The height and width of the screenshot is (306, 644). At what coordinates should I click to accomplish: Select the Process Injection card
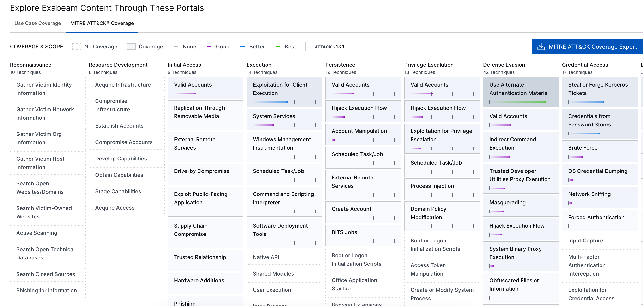point(442,189)
